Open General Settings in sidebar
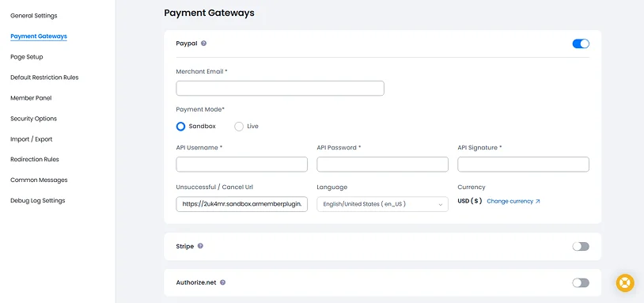The height and width of the screenshot is (303, 644). 34,16
